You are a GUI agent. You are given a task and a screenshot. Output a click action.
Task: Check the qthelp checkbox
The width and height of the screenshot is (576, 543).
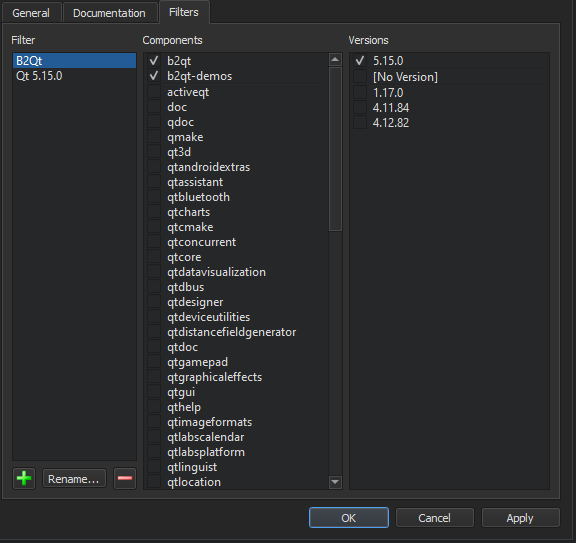click(154, 407)
